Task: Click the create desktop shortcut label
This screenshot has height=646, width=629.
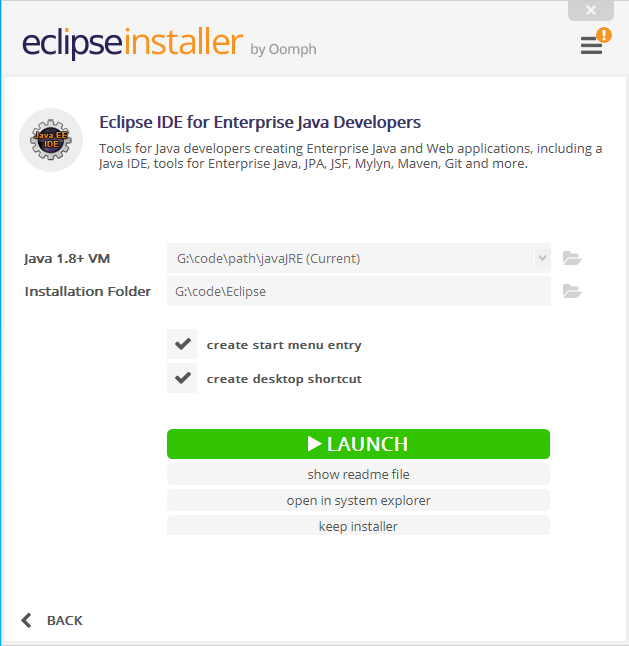Action: click(x=284, y=379)
